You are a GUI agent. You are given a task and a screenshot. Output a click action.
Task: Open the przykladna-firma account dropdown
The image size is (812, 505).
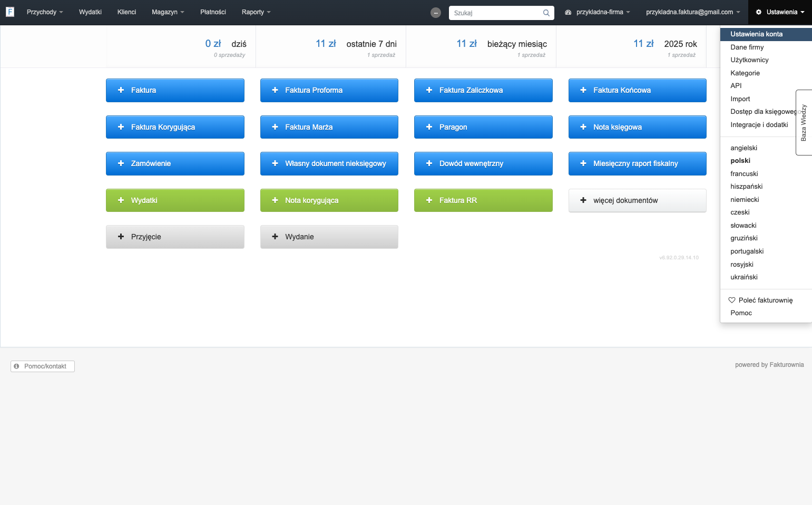(598, 12)
